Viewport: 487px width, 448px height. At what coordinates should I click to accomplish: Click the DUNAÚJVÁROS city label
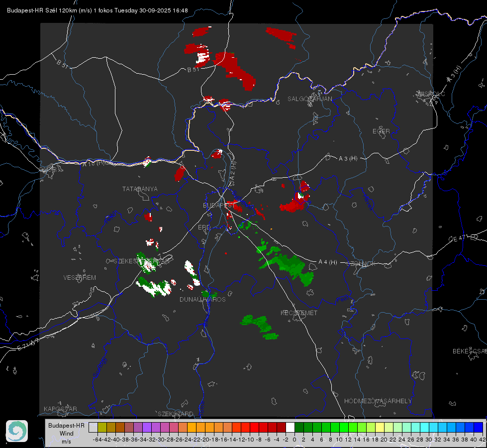tap(202, 299)
